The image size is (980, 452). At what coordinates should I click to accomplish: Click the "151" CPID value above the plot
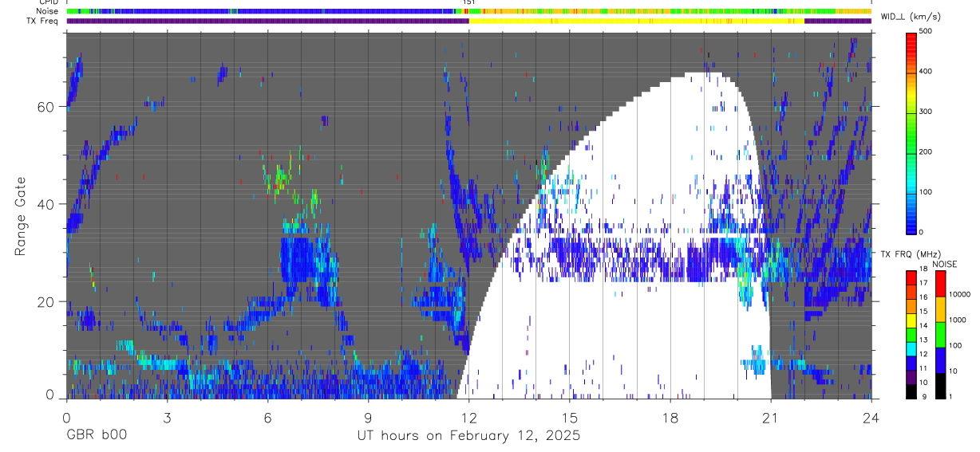[469, 2]
